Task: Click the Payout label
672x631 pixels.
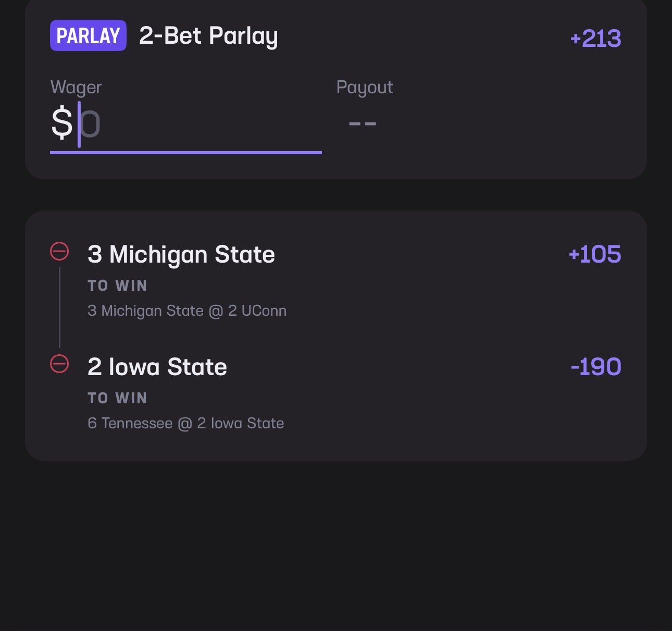Action: (365, 87)
